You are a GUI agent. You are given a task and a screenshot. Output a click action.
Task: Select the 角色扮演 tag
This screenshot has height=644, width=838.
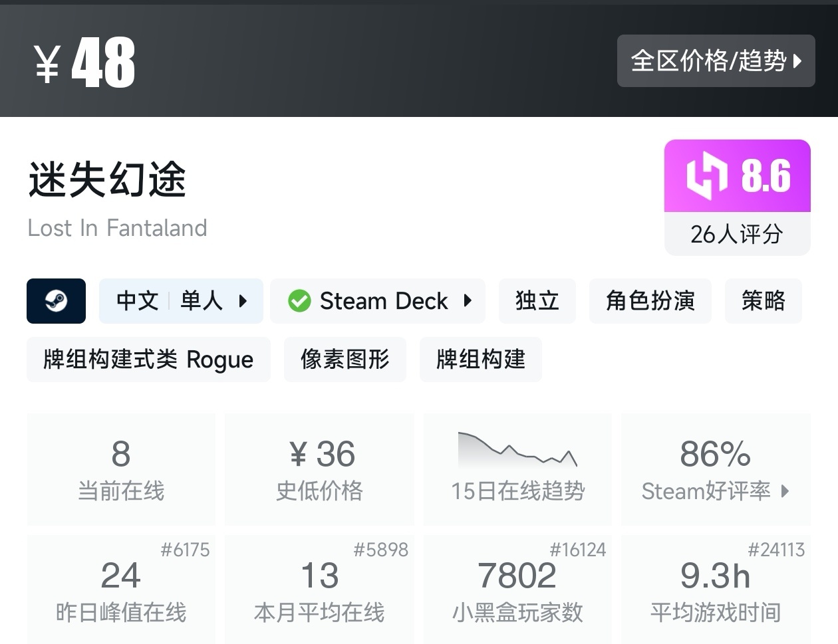click(650, 301)
